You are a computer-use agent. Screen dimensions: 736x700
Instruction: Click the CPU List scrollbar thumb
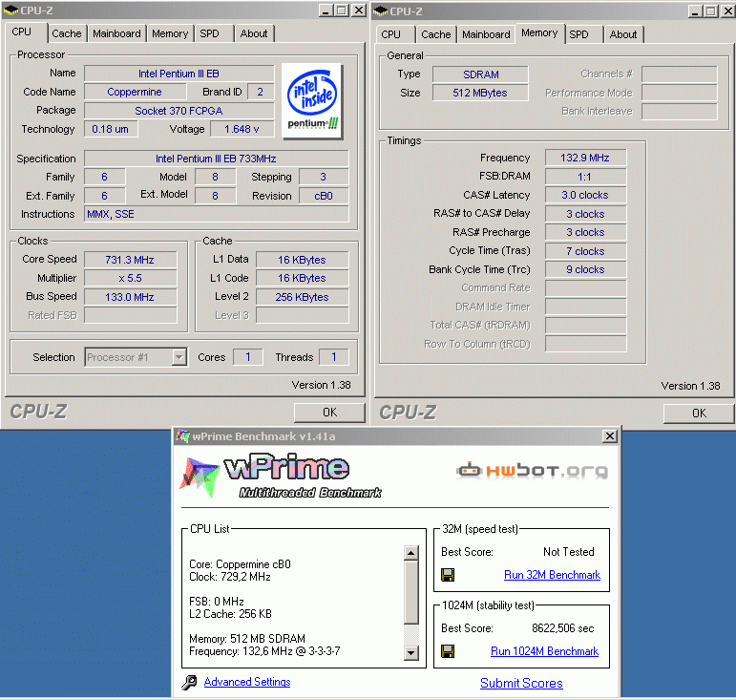click(x=411, y=592)
